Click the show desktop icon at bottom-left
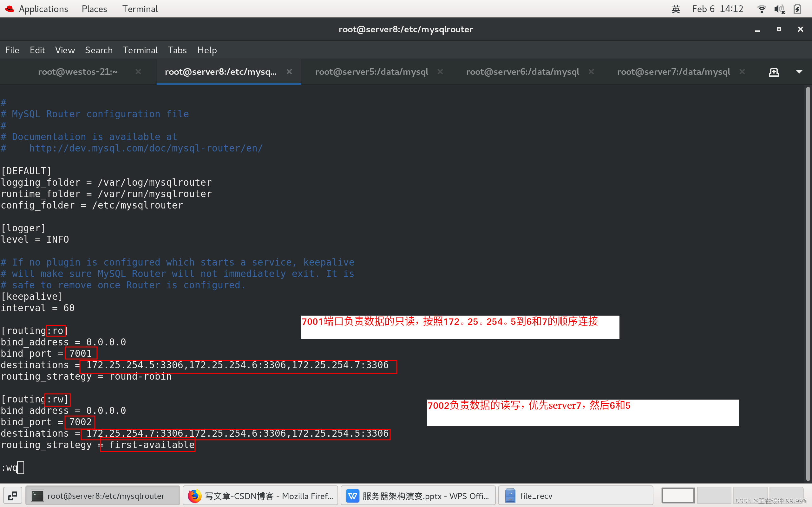The height and width of the screenshot is (507, 812). point(13,496)
